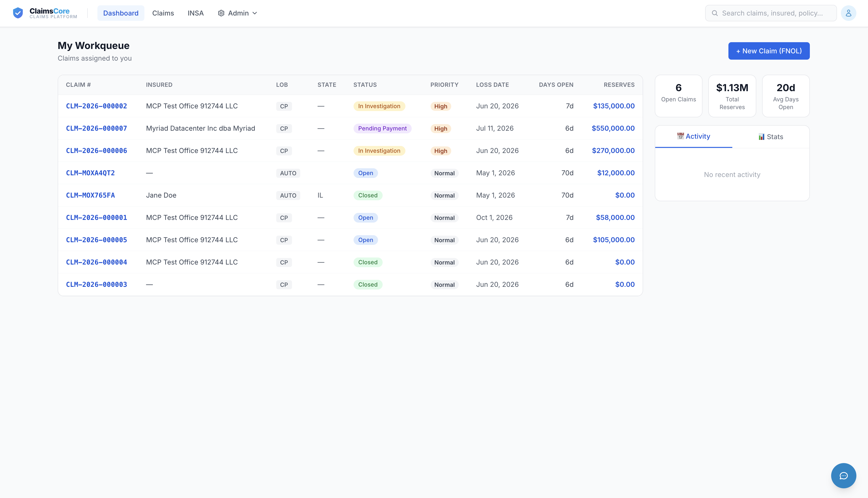
Task: Click Closed status for CLM-MOX765FA
Action: click(x=368, y=195)
